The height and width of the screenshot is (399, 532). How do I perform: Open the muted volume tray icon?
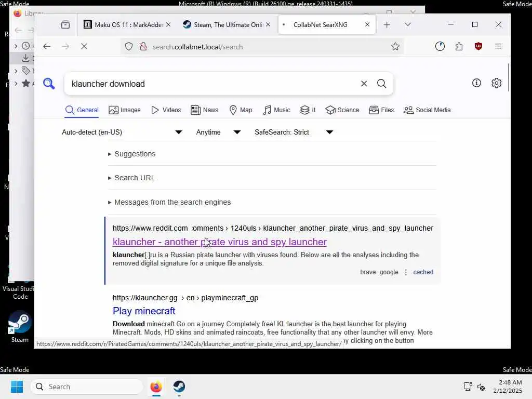pos(481,387)
